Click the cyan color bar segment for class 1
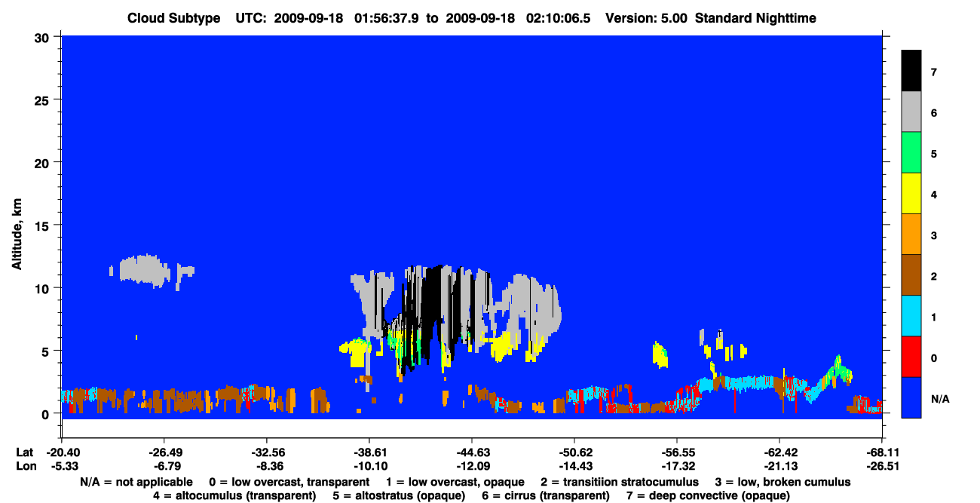The width and height of the screenshot is (980, 503). pyautogui.click(x=911, y=315)
